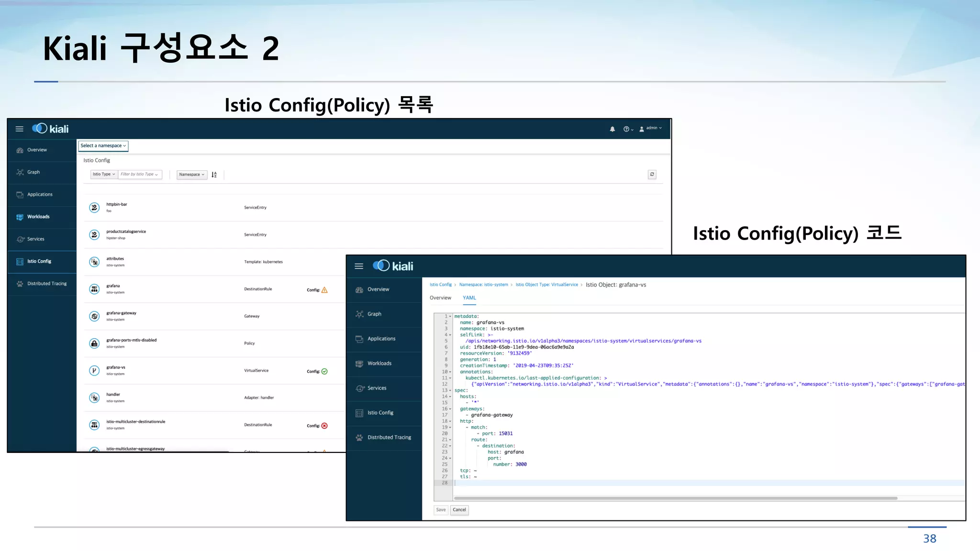Click the grafana-gateway row icon

pos(94,316)
